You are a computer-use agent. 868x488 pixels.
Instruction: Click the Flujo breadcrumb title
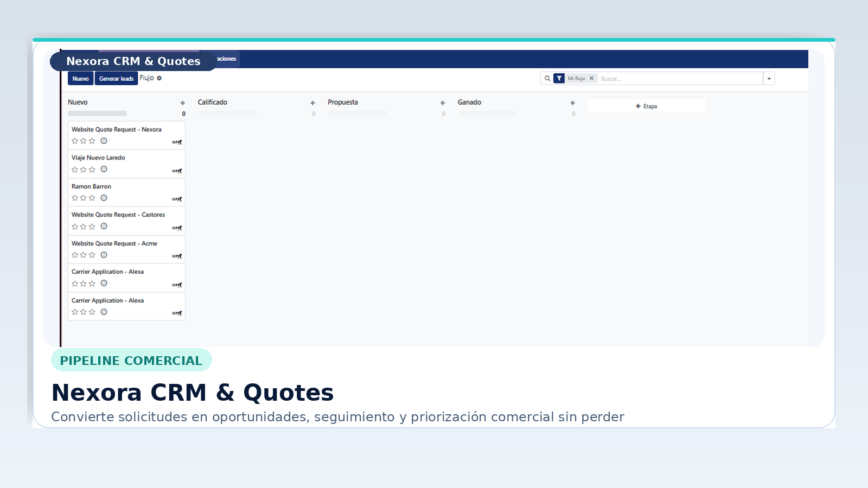[146, 78]
